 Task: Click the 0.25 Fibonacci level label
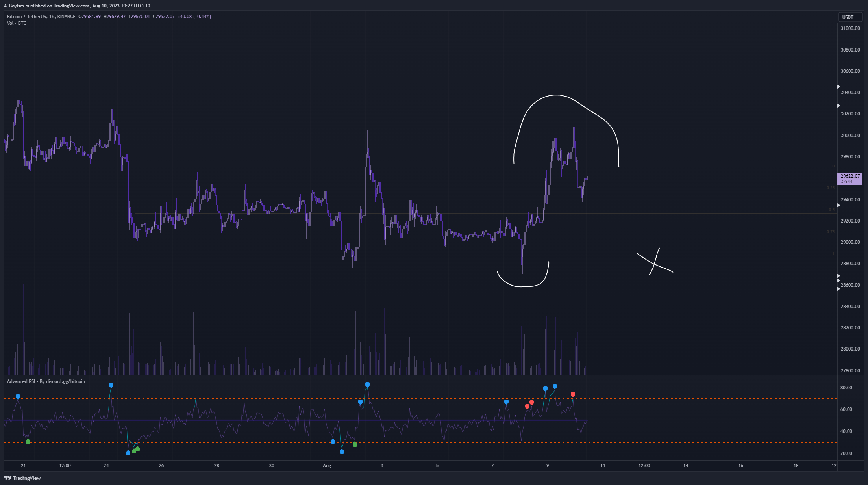click(x=830, y=188)
